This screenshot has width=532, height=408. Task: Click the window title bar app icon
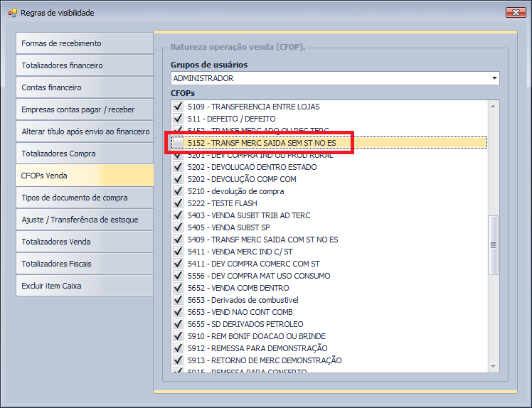12,13
